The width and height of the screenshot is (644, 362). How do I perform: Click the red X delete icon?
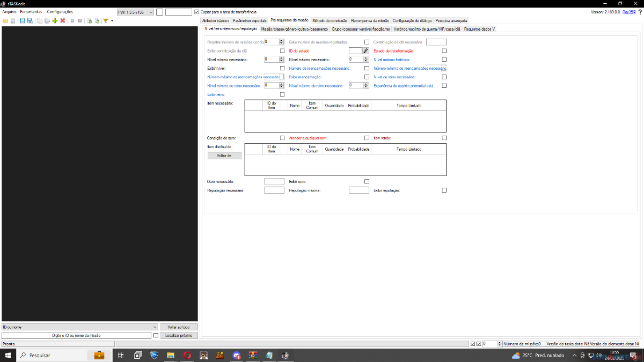[x=62, y=20]
